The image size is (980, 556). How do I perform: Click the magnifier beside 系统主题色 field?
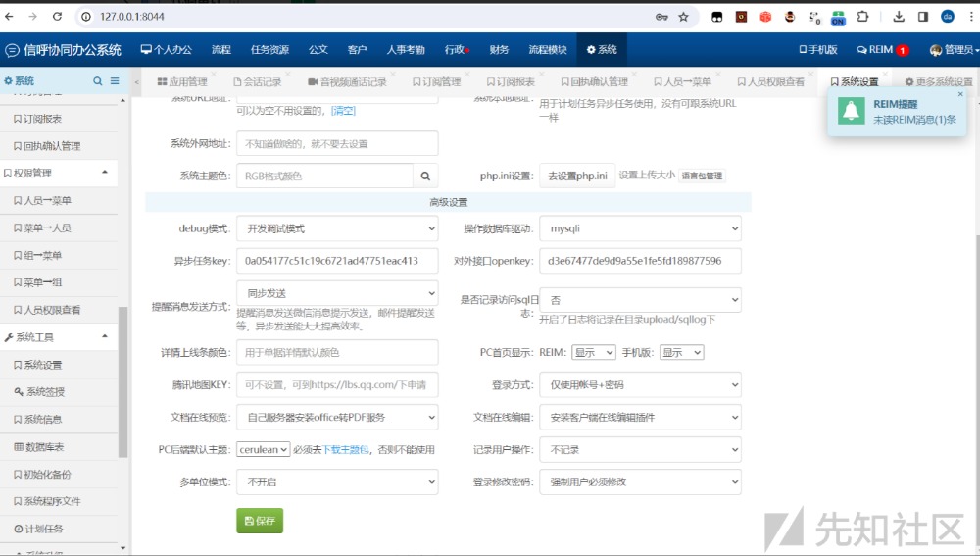(x=425, y=176)
